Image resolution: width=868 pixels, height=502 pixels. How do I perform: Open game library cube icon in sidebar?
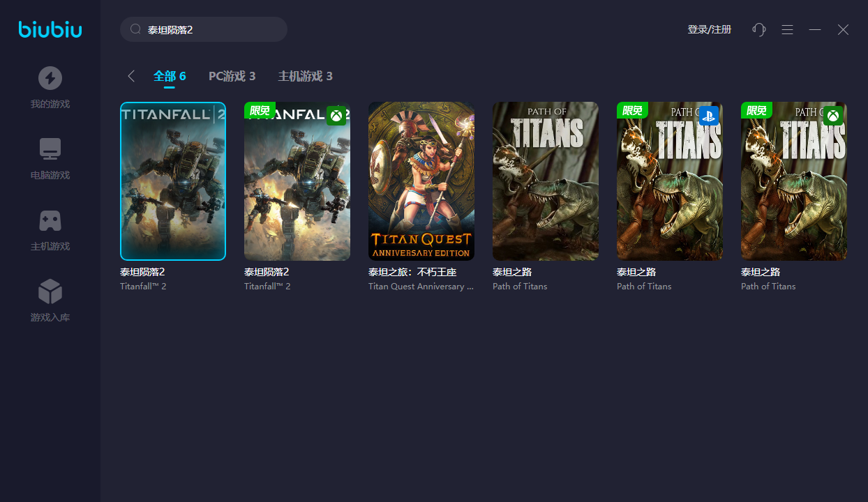50,291
